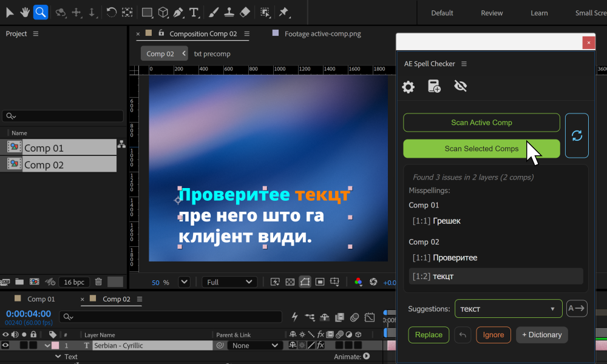Toggle transparency grid in viewer
The height and width of the screenshot is (364, 607).
click(290, 282)
